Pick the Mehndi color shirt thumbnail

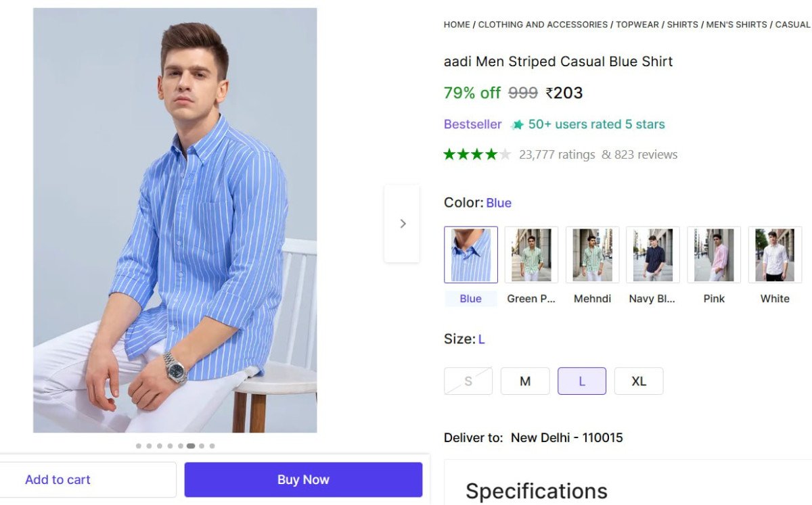[x=592, y=255]
